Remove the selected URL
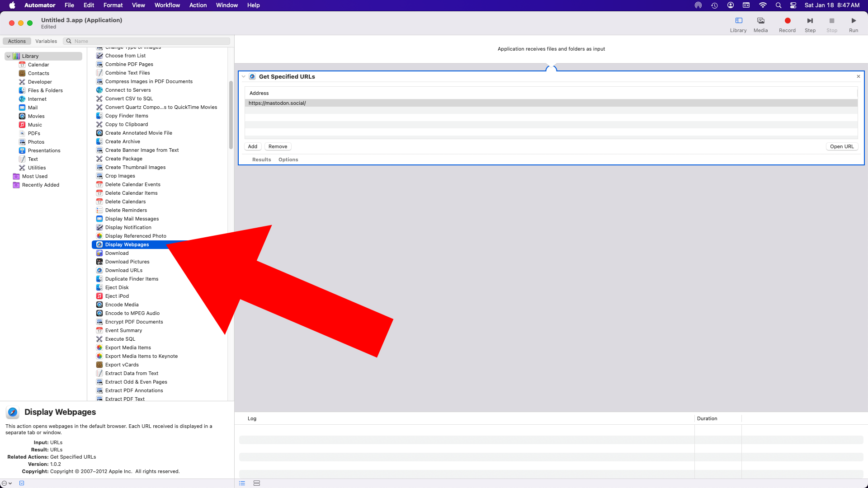Image resolution: width=868 pixels, height=488 pixels. click(278, 146)
